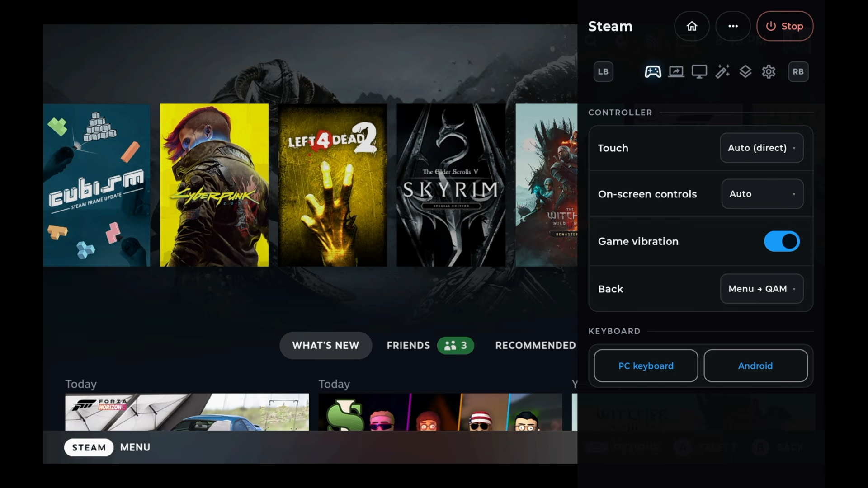Select the Left 4 Dead 2 cover
The width and height of the screenshot is (868, 488).
coord(333,185)
